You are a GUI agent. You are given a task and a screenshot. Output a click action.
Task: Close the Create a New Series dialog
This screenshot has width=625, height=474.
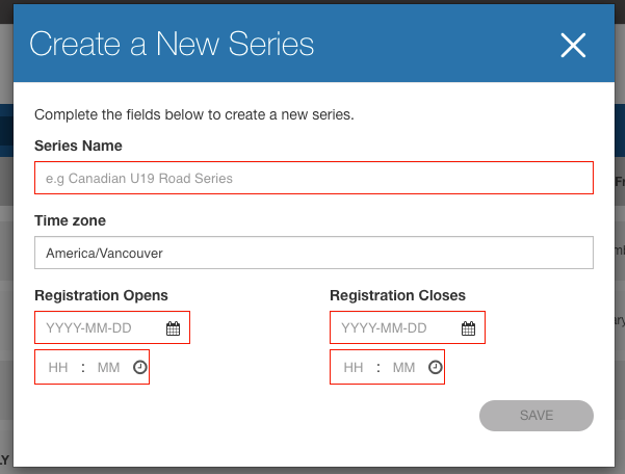click(573, 45)
